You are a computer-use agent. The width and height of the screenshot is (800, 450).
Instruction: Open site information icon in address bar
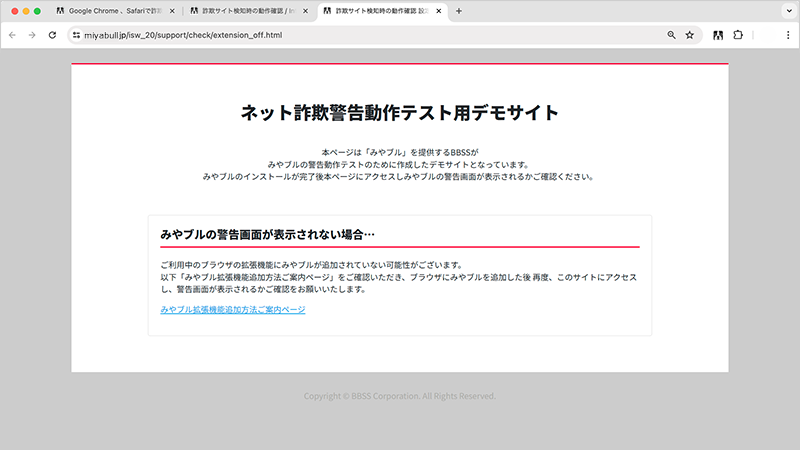[x=75, y=34]
